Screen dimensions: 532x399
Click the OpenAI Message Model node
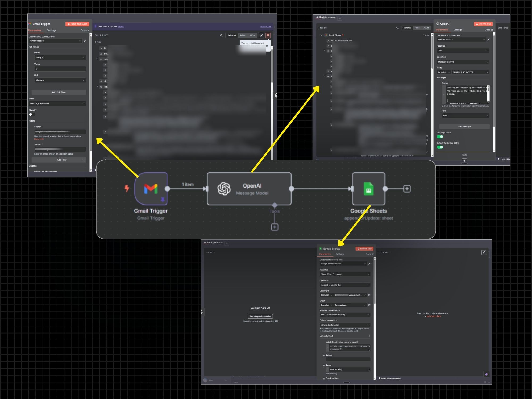249,189
